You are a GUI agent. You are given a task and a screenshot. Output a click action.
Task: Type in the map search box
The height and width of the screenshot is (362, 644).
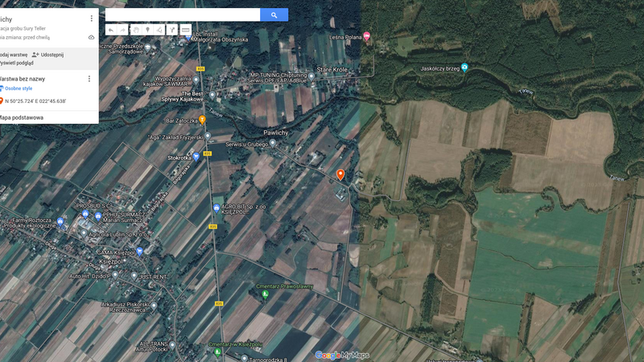click(183, 14)
